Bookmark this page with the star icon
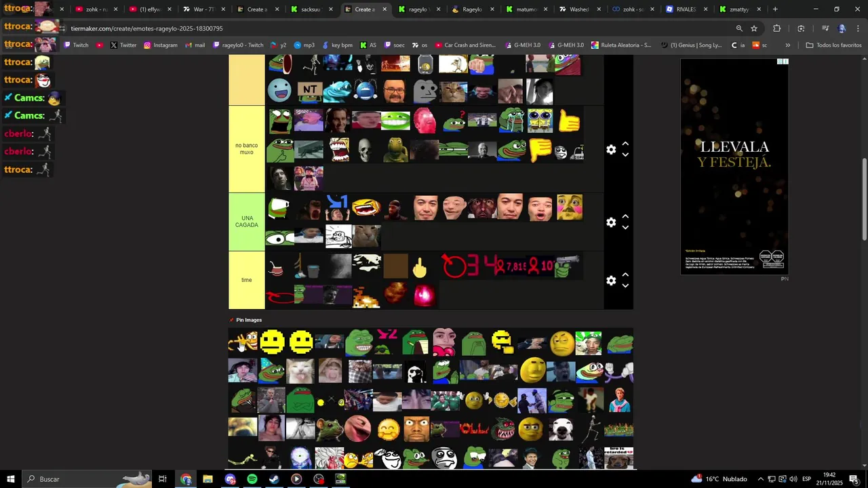The image size is (868, 488). (x=754, y=28)
